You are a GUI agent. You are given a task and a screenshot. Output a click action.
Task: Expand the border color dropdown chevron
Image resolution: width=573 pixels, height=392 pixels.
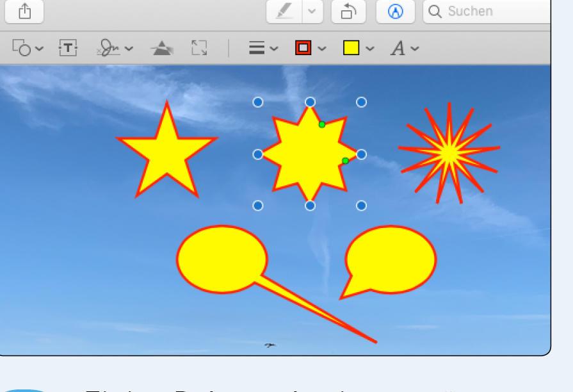[x=322, y=48]
